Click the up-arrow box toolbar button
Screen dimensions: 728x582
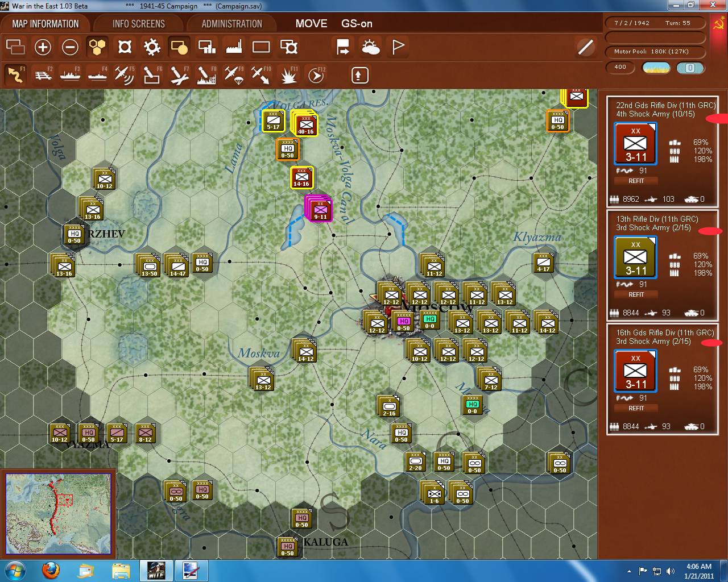[x=360, y=75]
